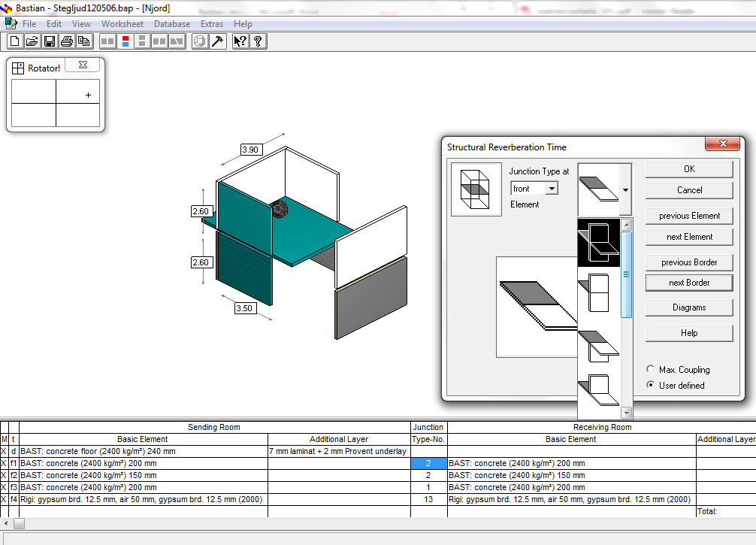Viewport: 756px width, 545px height.
Task: Toggle the X mark on row f4
Action: click(5, 500)
